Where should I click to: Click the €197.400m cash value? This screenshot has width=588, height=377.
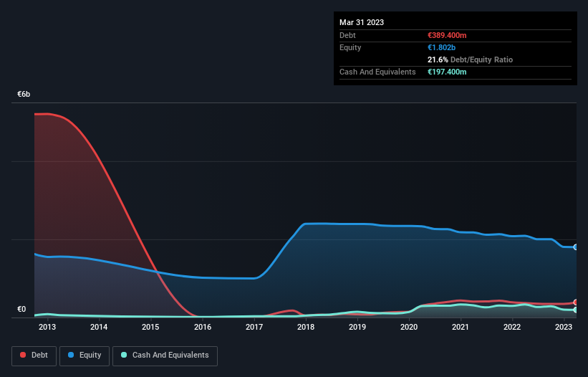[x=447, y=72]
